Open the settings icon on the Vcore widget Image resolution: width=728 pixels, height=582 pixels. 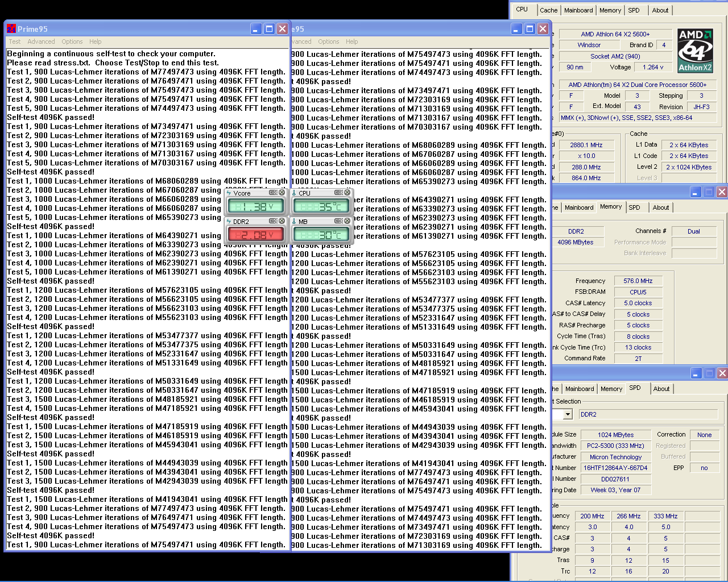273,193
